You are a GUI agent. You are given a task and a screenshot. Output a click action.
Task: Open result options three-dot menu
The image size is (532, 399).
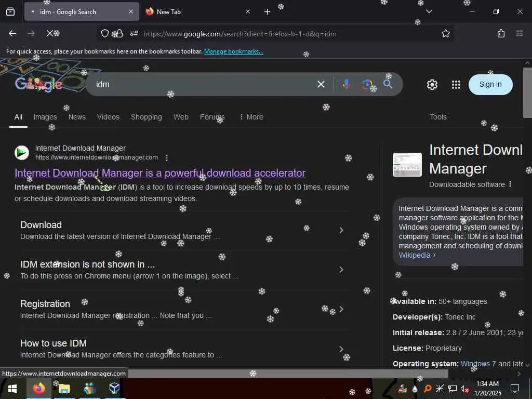tap(166, 158)
